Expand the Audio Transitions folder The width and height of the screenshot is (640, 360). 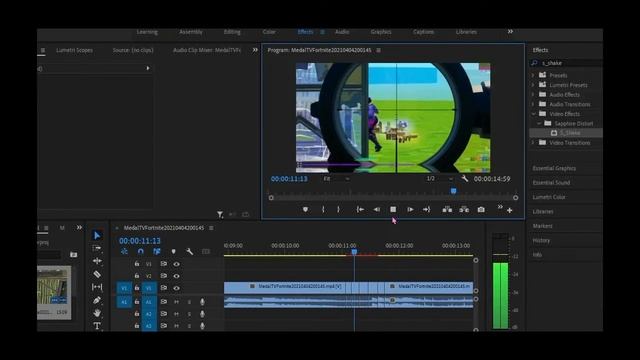(533, 104)
